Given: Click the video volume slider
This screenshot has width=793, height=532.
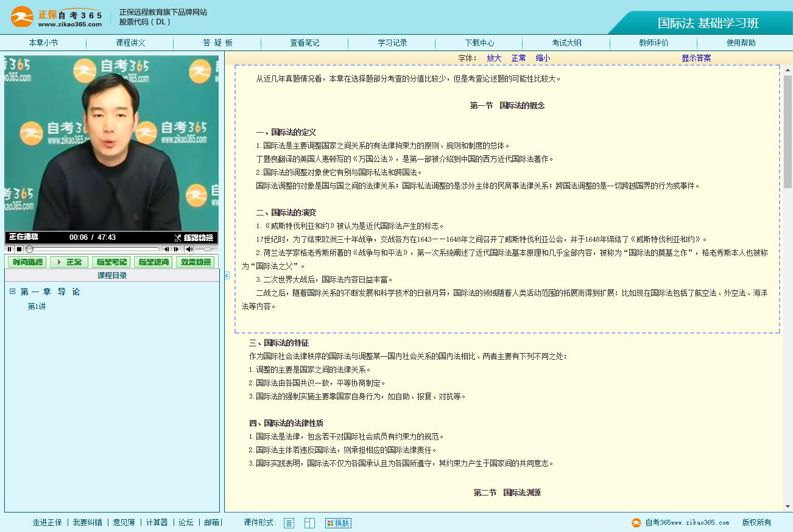Looking at the screenshot, I should [x=205, y=249].
